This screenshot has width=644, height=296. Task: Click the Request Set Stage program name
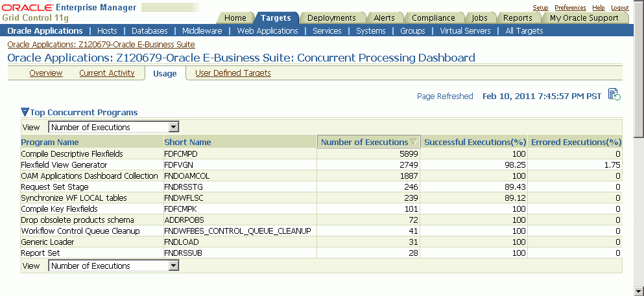click(x=54, y=187)
